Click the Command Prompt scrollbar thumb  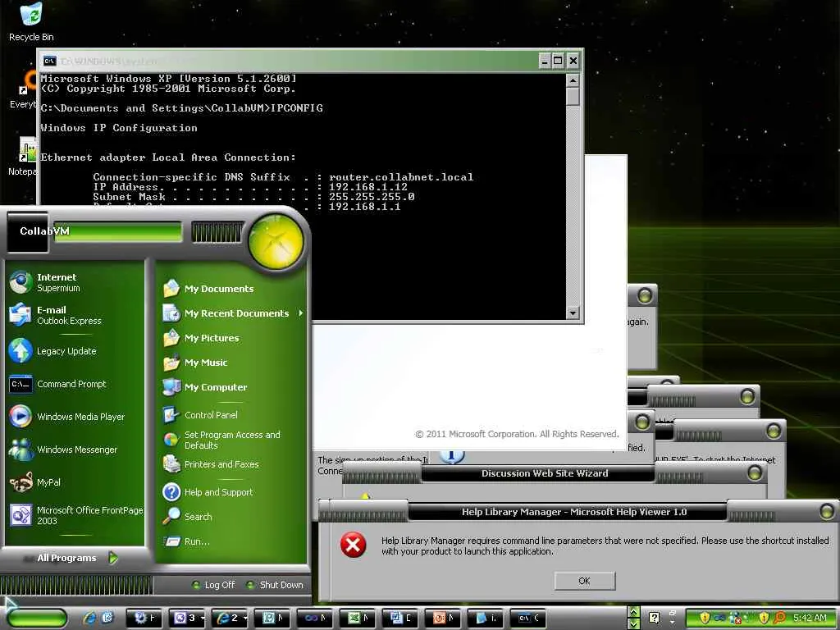pos(573,97)
